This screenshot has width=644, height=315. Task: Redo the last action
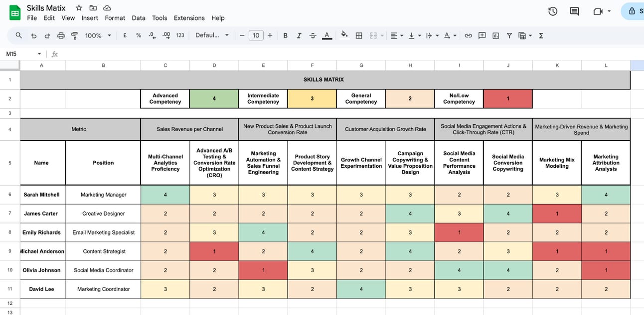click(47, 35)
